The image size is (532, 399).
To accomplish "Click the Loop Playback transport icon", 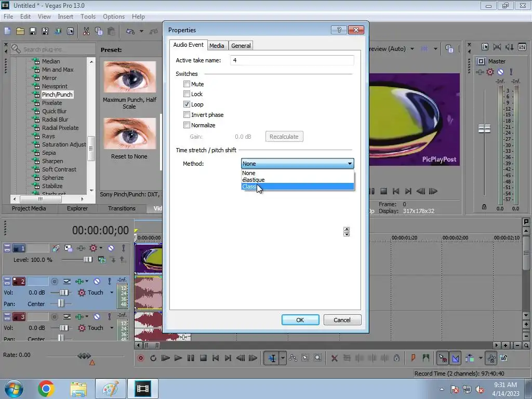I will tap(153, 358).
